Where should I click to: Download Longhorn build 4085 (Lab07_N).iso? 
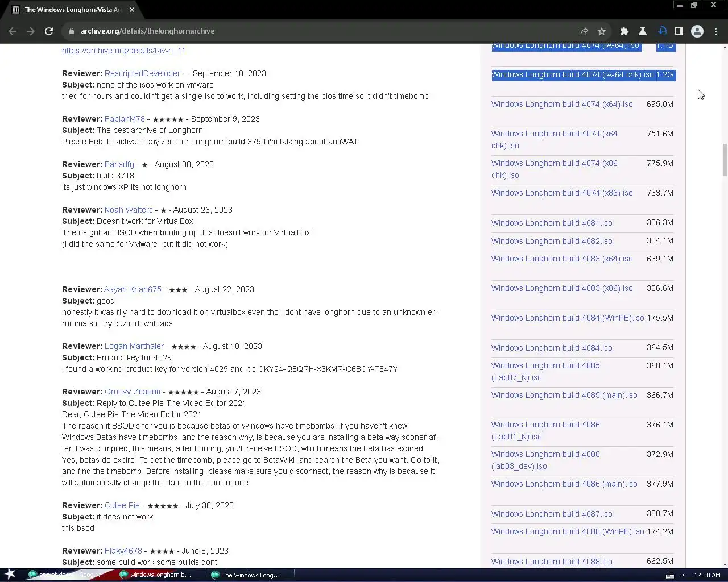pyautogui.click(x=545, y=371)
